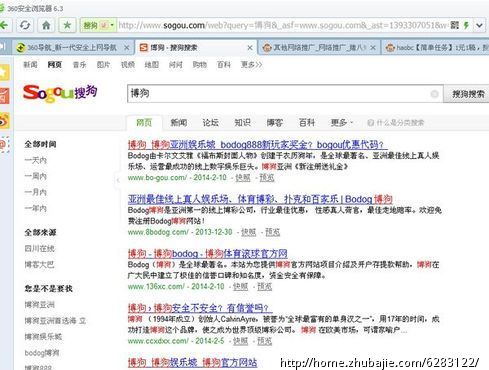This screenshot has height=370, width=489.
Task: Select the 论坛 search category tab
Action: 211,122
